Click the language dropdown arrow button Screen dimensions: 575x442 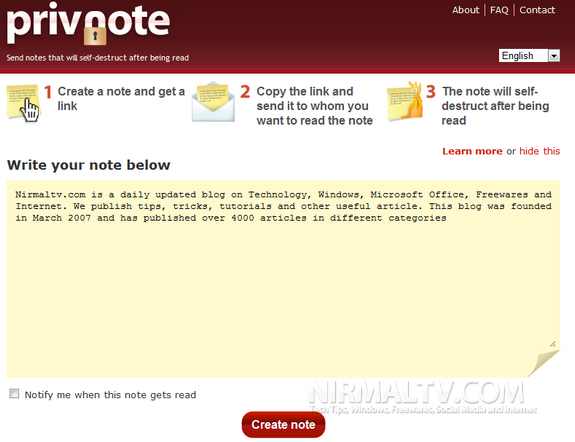554,56
